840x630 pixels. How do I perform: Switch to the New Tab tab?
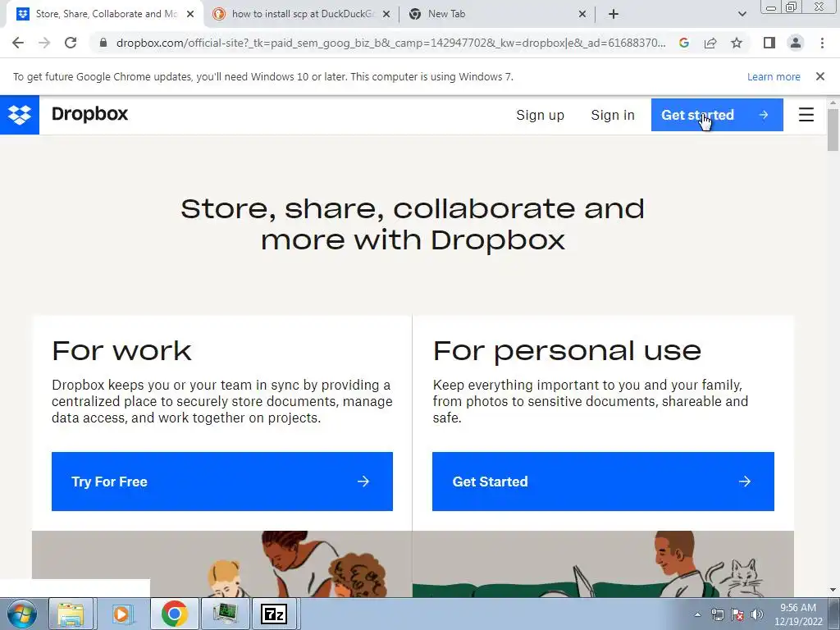pos(498,14)
